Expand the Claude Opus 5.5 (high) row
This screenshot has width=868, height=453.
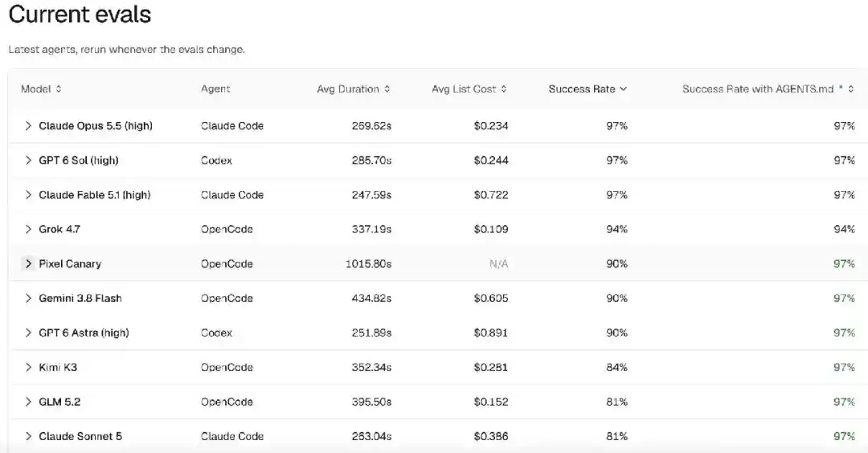[x=28, y=126]
